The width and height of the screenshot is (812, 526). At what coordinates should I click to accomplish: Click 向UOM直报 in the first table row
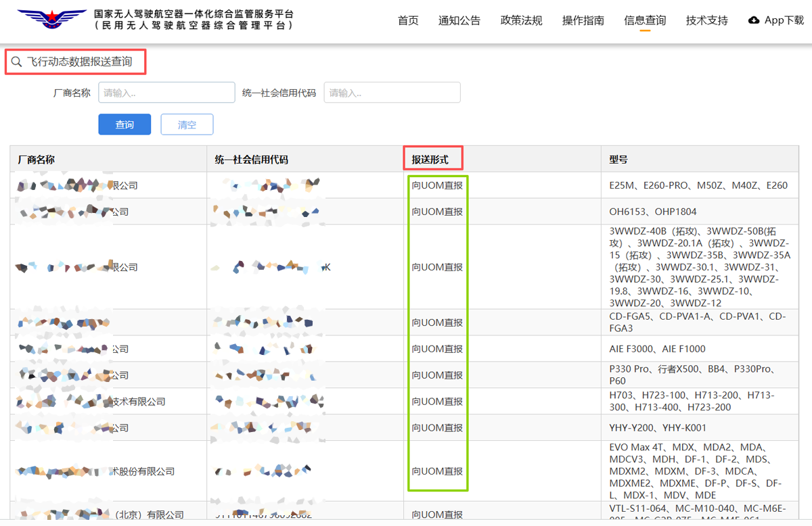[437, 185]
